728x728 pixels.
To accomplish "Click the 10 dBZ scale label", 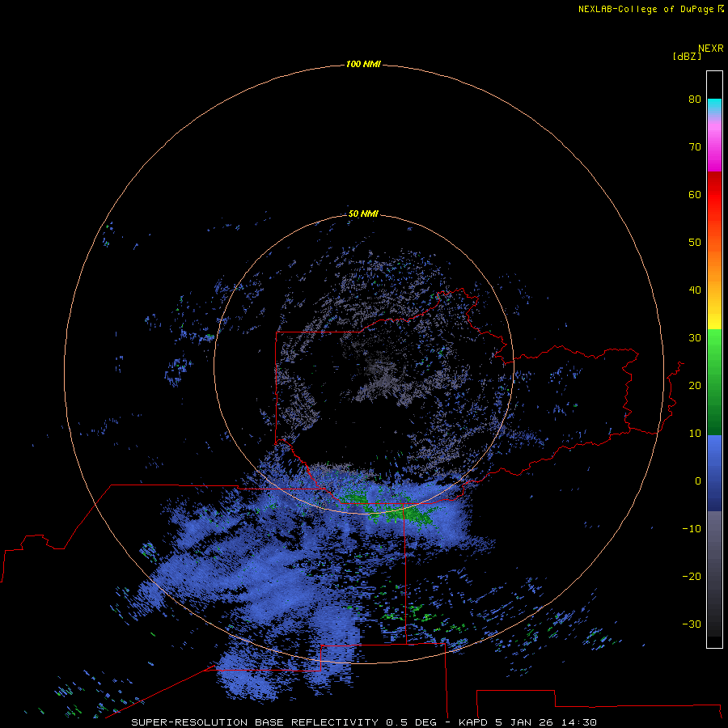I will (x=695, y=434).
